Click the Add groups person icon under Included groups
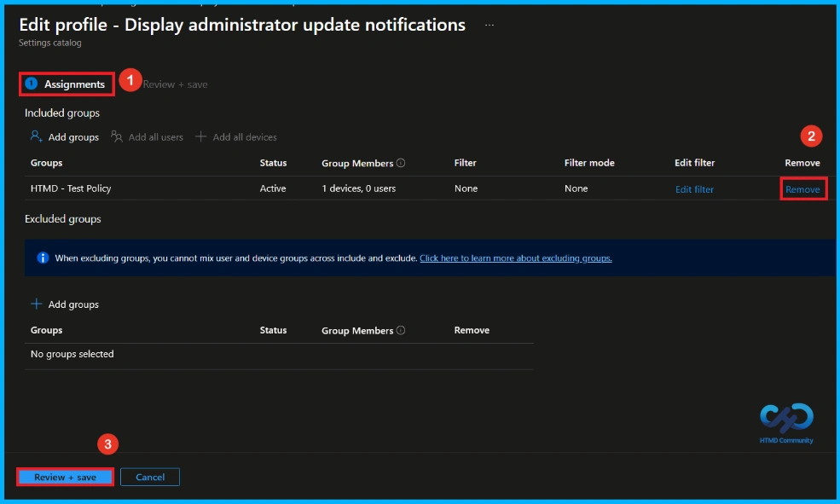The width and height of the screenshot is (840, 504). 36,136
